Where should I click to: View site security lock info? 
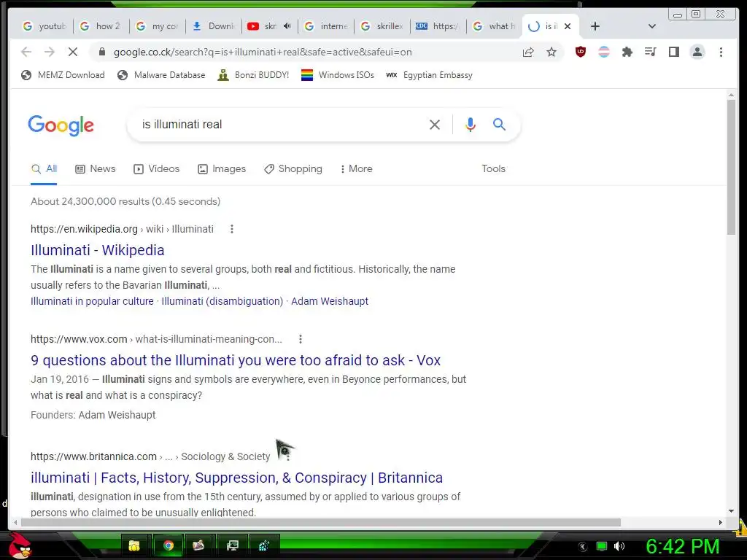click(x=101, y=52)
